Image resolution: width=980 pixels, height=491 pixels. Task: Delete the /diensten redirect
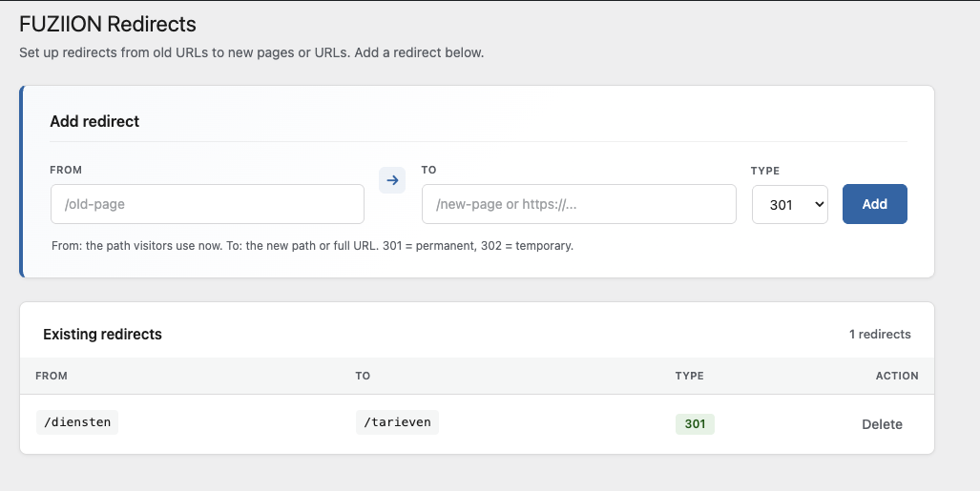click(x=882, y=424)
